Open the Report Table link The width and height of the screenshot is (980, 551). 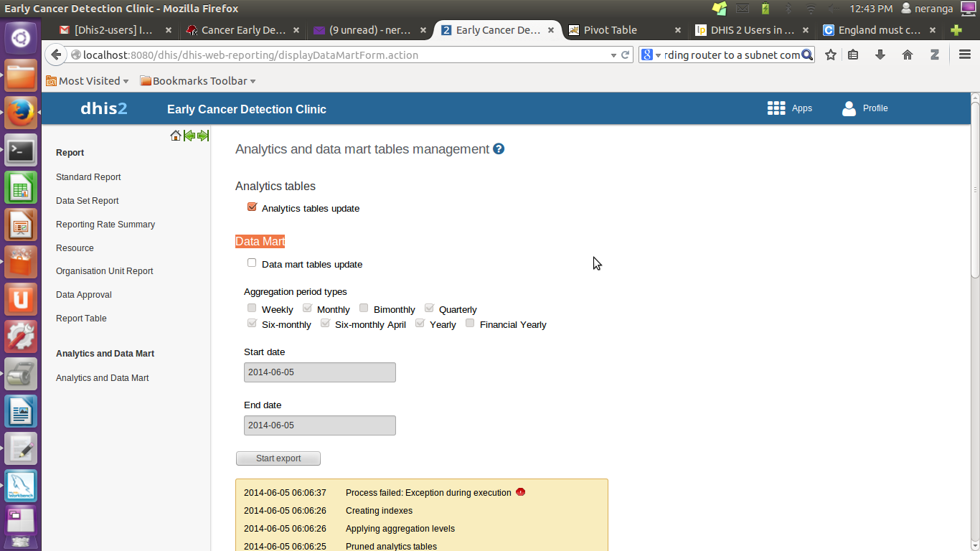pyautogui.click(x=81, y=319)
